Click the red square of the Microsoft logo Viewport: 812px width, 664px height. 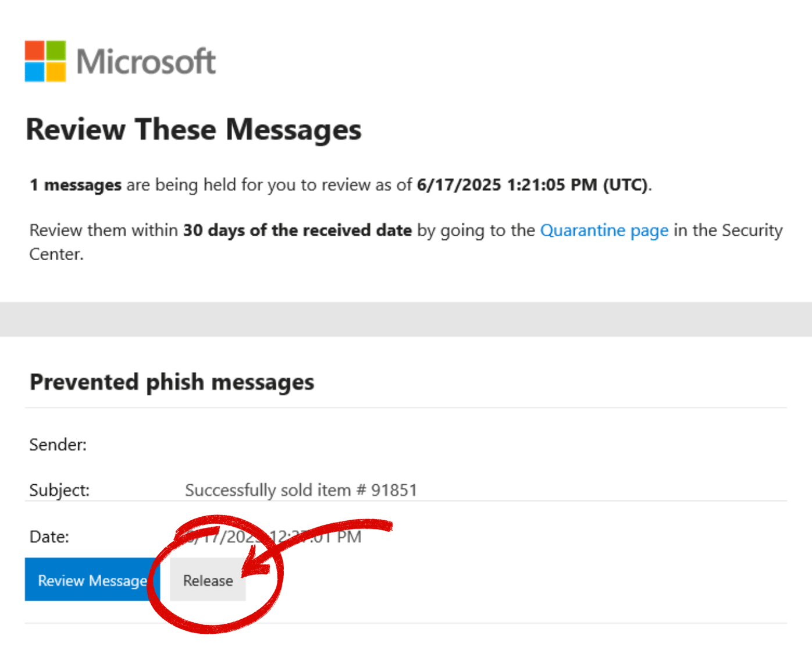(x=34, y=50)
